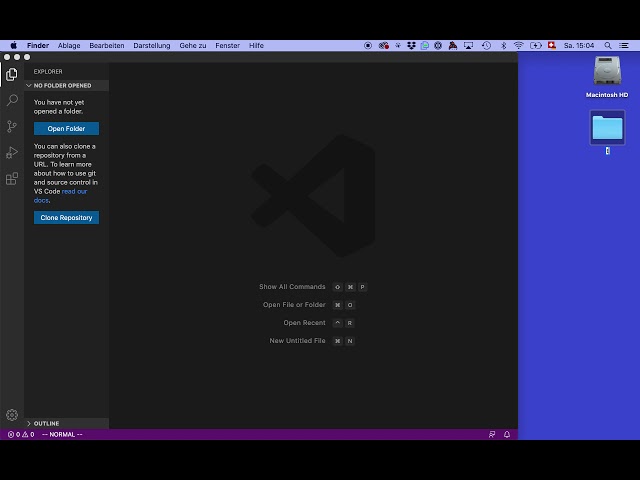Open the Swiss flag input source menu
Screen dimensions: 640x480
552,45
